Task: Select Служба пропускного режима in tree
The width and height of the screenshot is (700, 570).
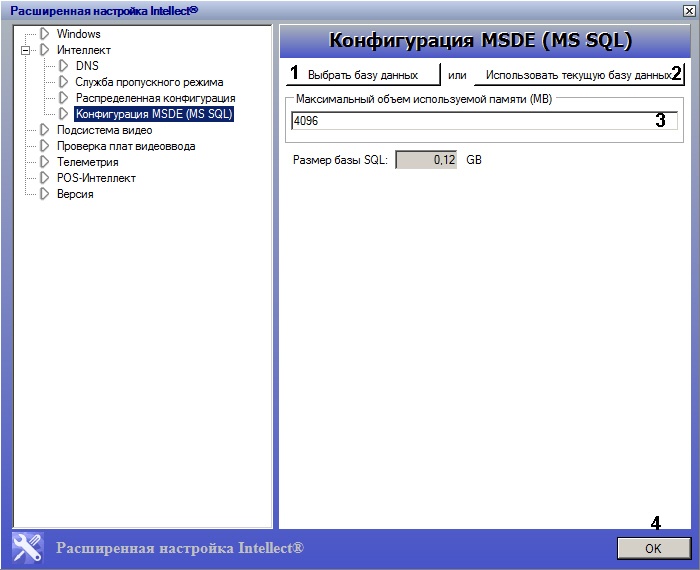Action: click(x=149, y=82)
